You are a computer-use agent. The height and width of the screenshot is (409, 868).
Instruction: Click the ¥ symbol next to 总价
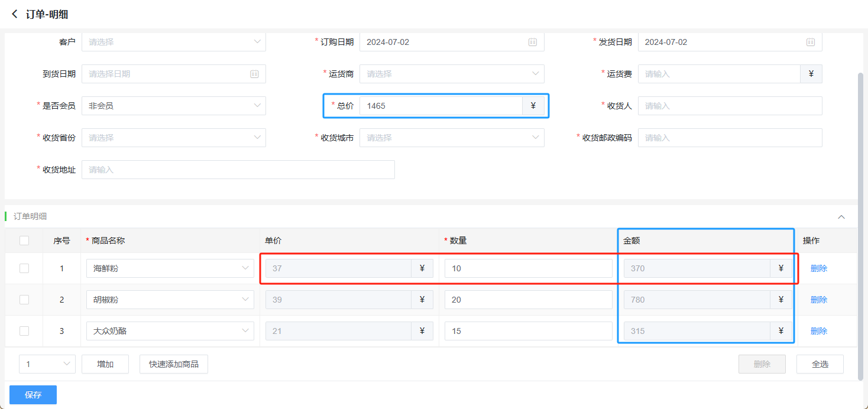pyautogui.click(x=533, y=106)
